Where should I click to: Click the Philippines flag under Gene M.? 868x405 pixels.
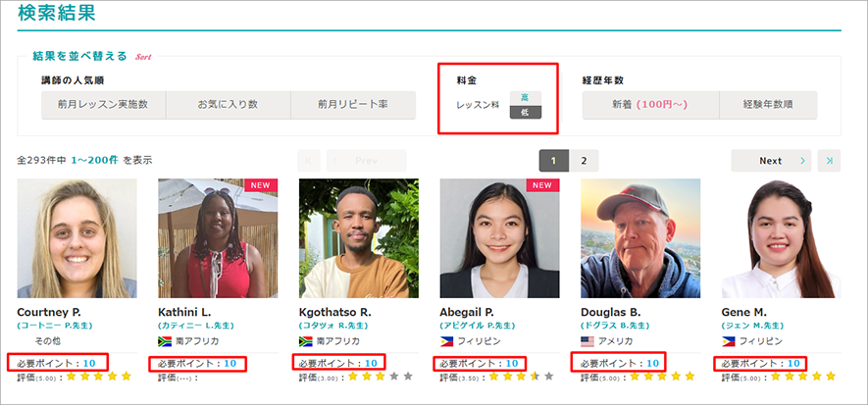[730, 341]
